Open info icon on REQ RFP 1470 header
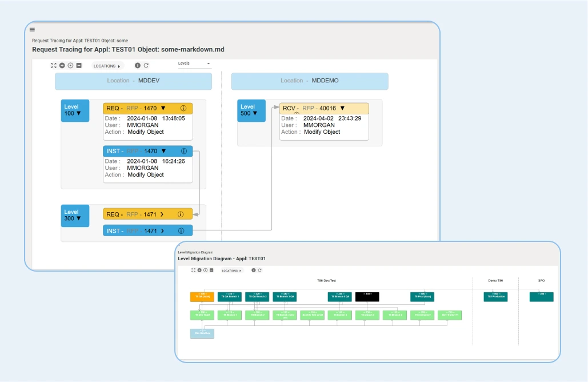Image resolution: width=588 pixels, height=382 pixels. 183,108
